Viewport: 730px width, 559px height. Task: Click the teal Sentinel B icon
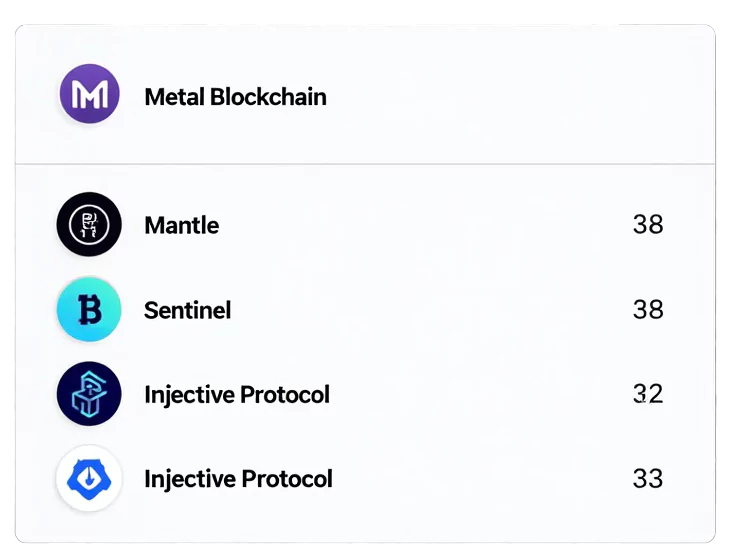coord(89,310)
